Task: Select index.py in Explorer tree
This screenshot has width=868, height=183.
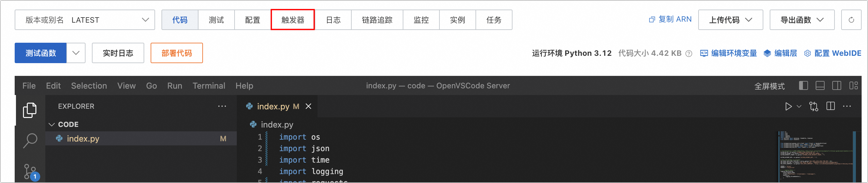Action: [141, 139]
